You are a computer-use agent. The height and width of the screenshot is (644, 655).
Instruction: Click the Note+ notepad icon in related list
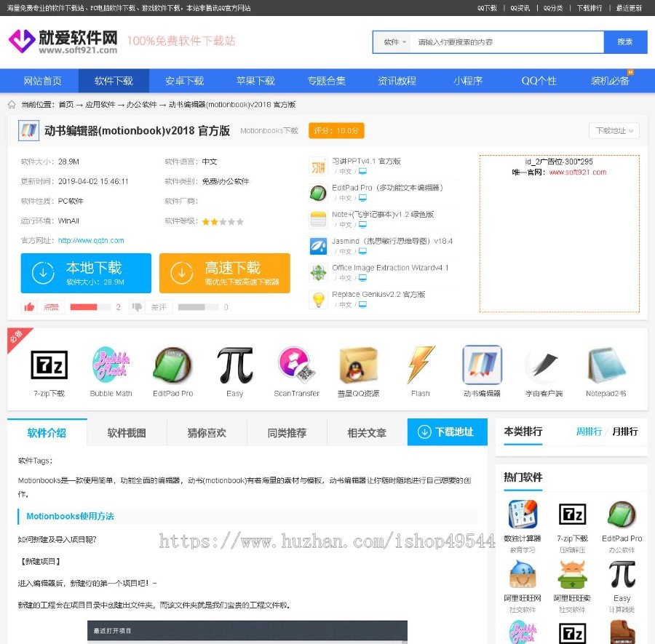pyautogui.click(x=318, y=220)
